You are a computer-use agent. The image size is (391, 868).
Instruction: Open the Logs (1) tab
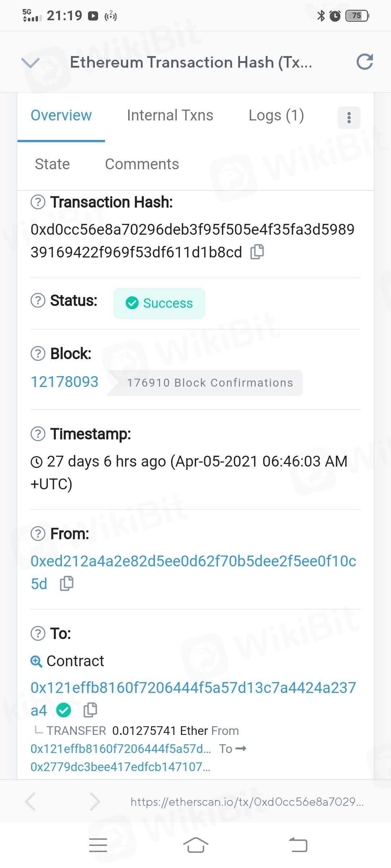[x=276, y=115]
